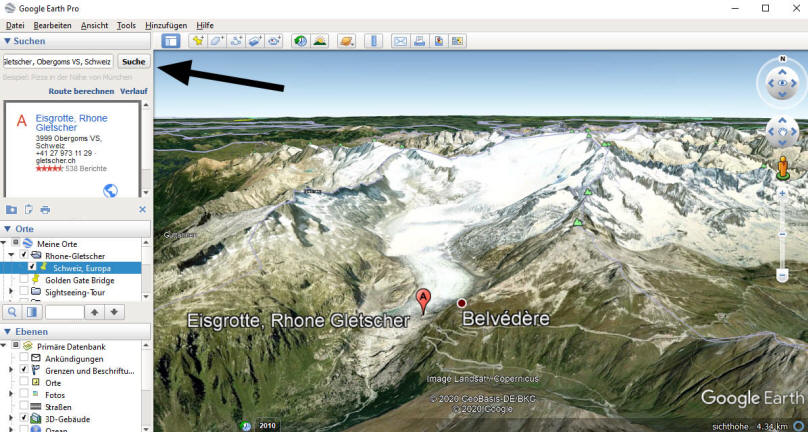The width and height of the screenshot is (808, 432).
Task: Enable the Straßen layer checkbox
Action: coord(24,407)
